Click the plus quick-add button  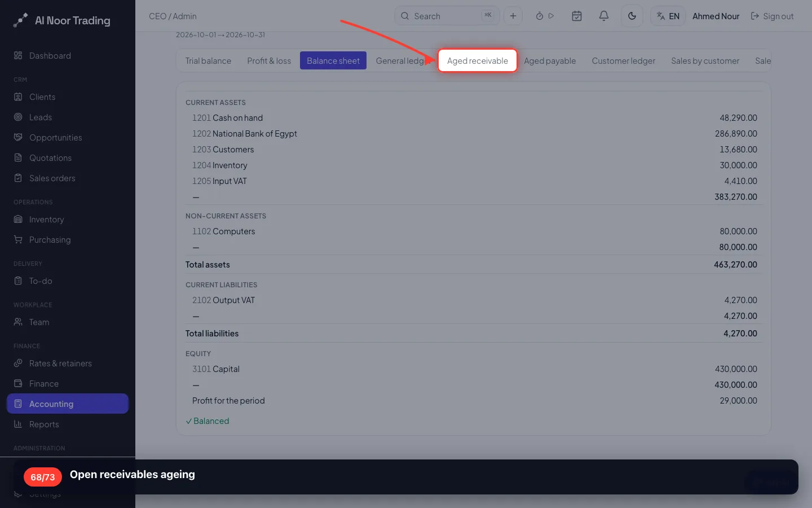(513, 16)
